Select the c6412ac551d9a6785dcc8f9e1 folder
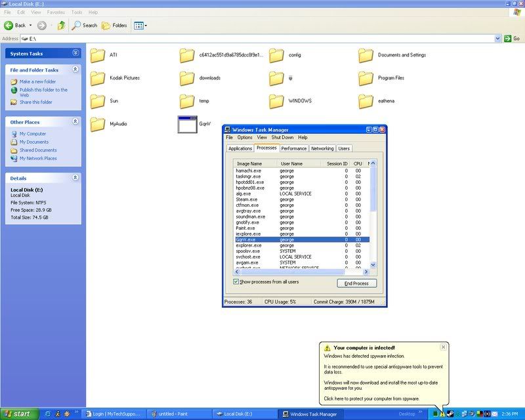This screenshot has width=525, height=420. [221, 55]
